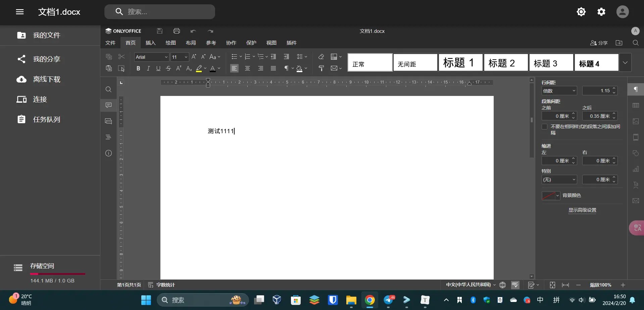Open the 布局 ribbon tab

pos(191,43)
